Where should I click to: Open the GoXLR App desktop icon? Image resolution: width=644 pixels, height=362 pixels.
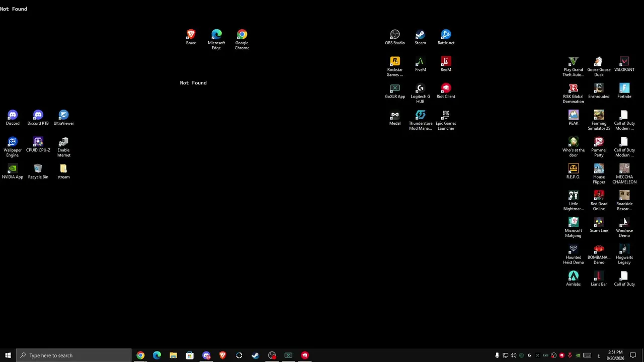point(395,91)
